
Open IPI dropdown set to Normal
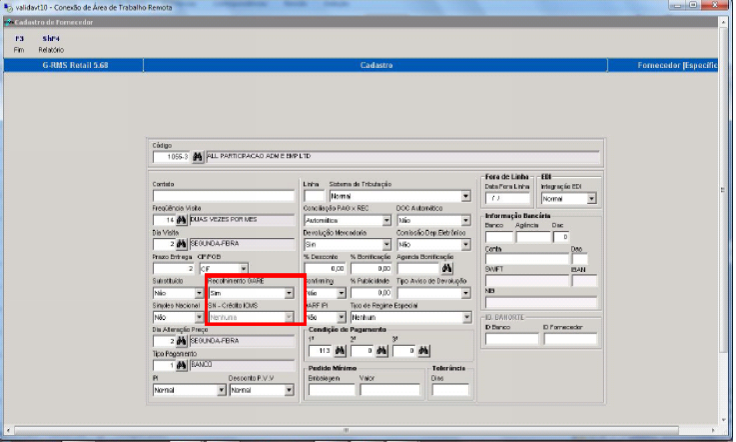coord(221,390)
